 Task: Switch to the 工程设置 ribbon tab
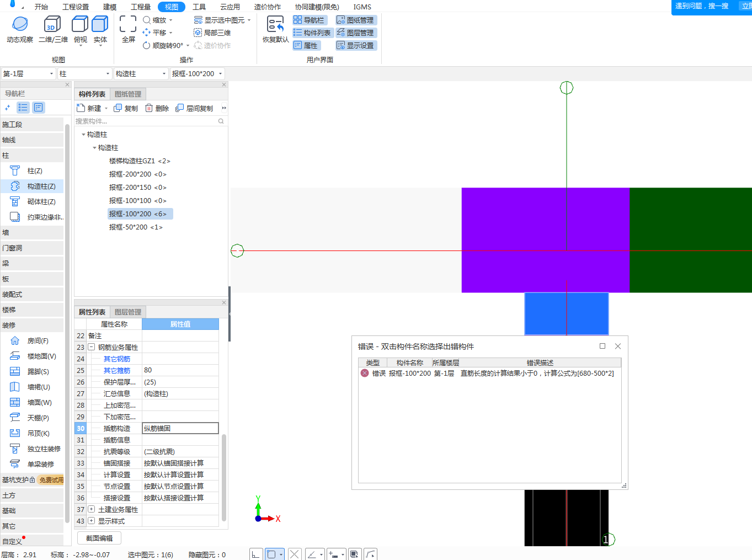click(76, 7)
